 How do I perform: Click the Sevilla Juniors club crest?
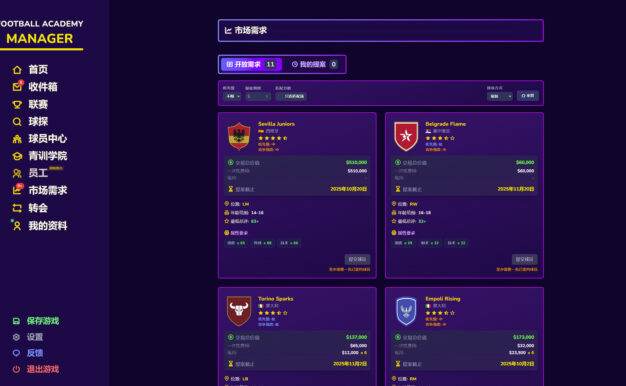(x=239, y=136)
